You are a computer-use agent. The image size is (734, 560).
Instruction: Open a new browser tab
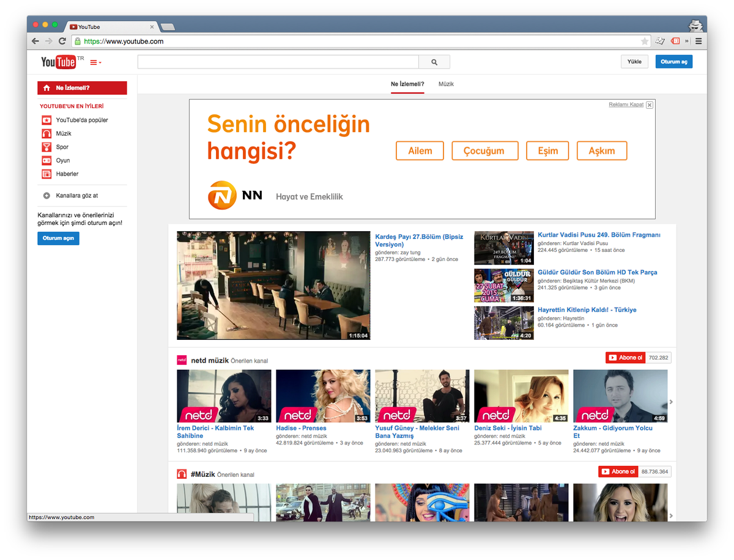click(x=168, y=27)
